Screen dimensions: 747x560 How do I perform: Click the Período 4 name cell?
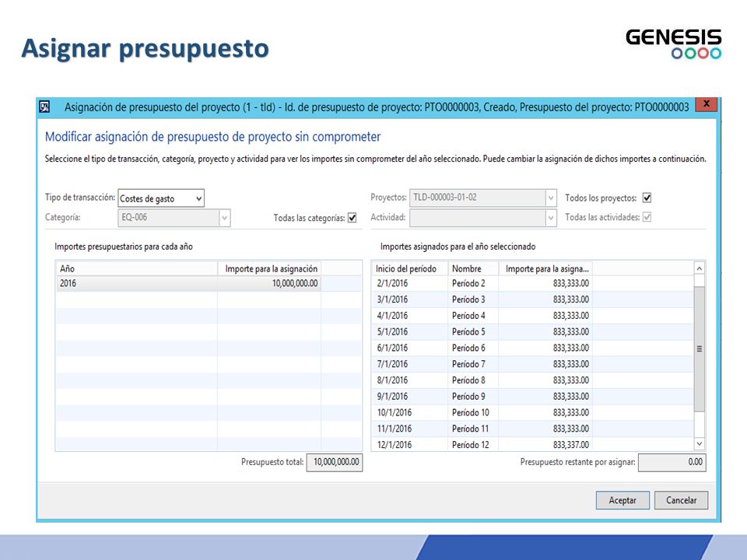(x=473, y=316)
